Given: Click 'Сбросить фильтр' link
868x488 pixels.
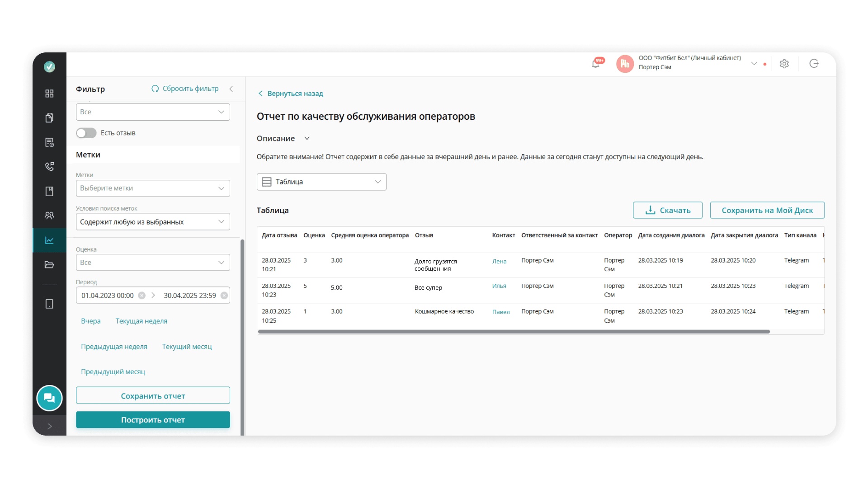Looking at the screenshot, I should [185, 89].
